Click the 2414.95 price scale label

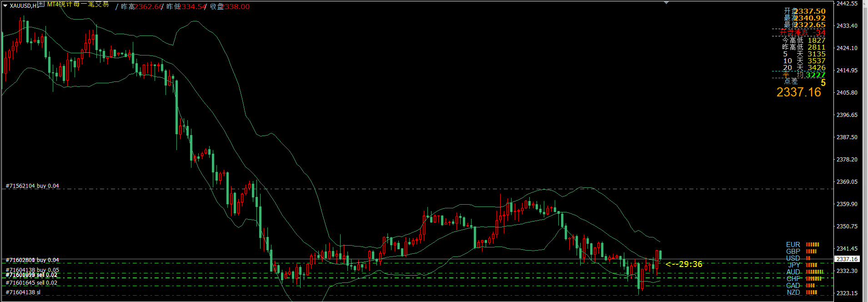(x=847, y=70)
